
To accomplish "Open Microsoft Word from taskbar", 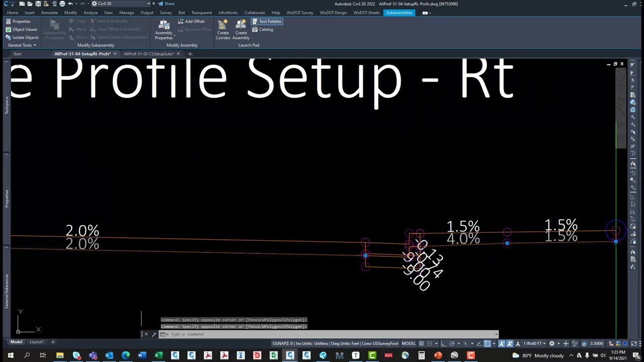I will [142, 355].
